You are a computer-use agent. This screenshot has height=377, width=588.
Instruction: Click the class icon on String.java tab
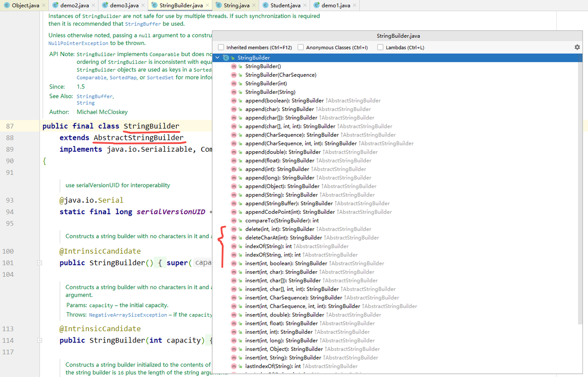point(218,6)
